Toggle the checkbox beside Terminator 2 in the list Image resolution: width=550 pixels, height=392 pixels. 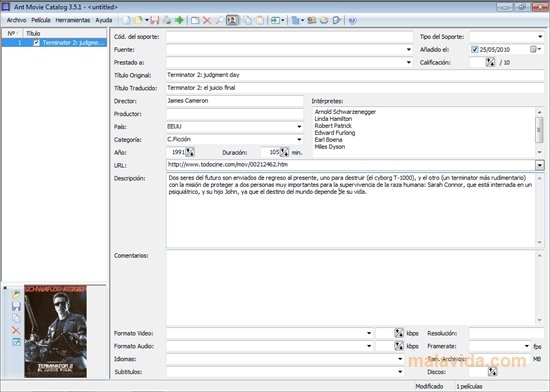tap(36, 43)
